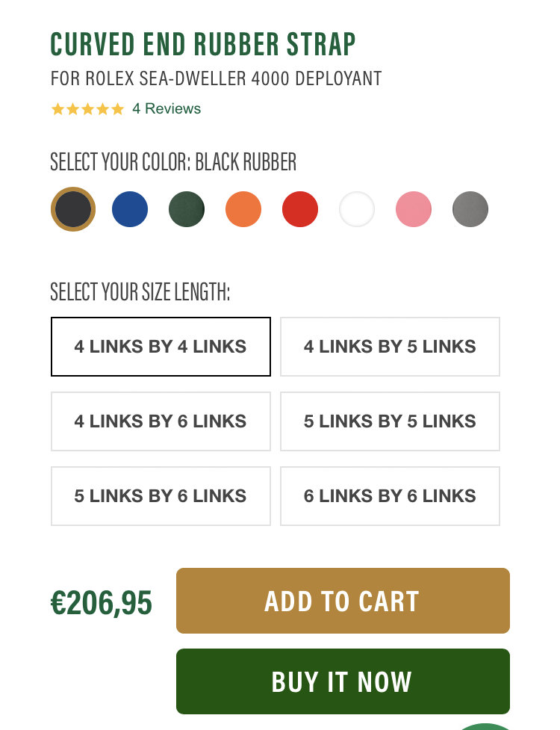Select size 4 Links by 4 Links
Screen dimensions: 560x730
click(161, 347)
